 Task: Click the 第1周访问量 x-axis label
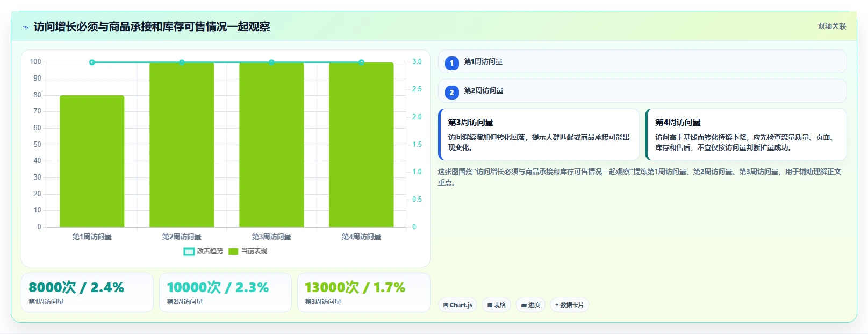click(92, 237)
